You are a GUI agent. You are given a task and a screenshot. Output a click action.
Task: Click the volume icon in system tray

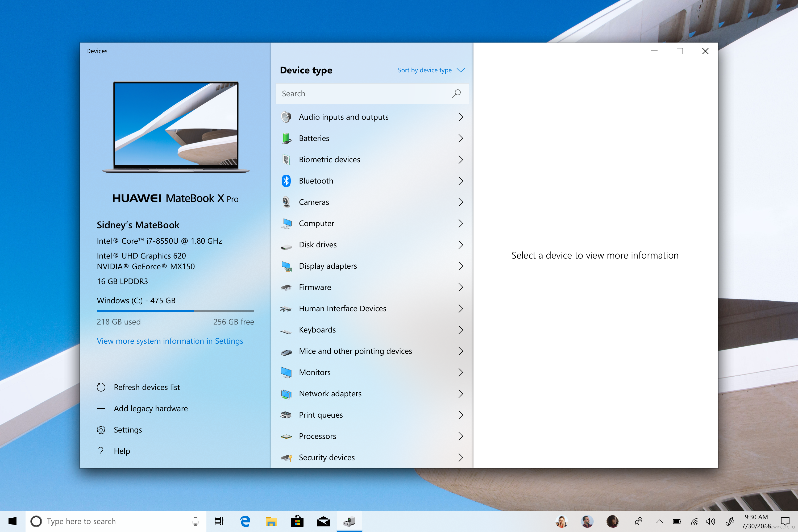(x=710, y=521)
